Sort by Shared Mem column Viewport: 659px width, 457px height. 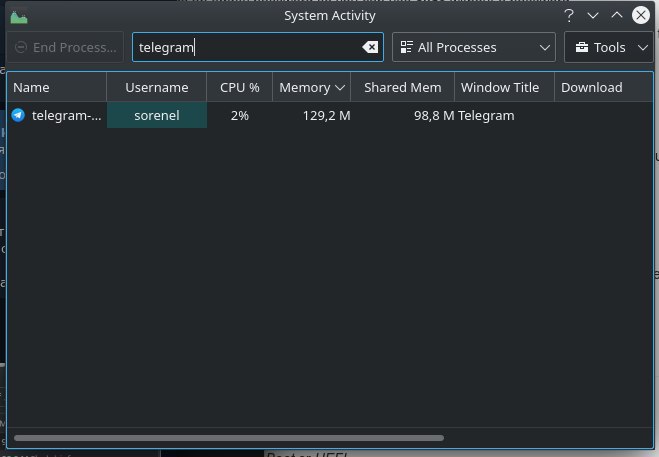tap(403, 87)
